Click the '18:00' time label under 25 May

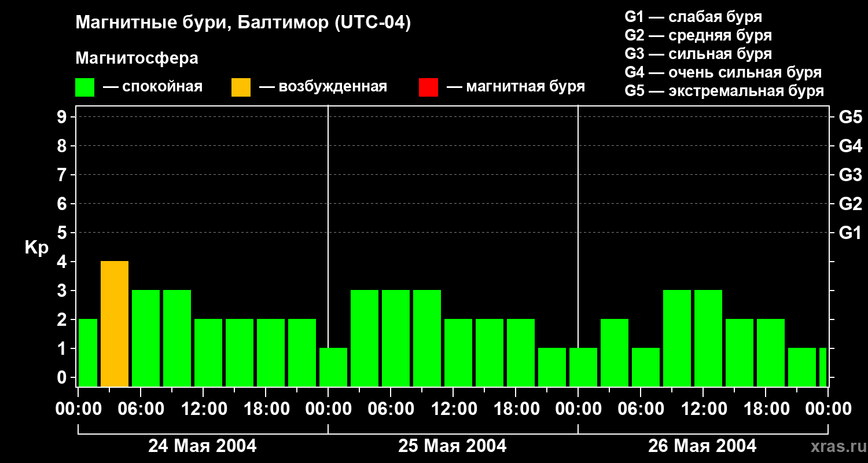pyautogui.click(x=516, y=409)
